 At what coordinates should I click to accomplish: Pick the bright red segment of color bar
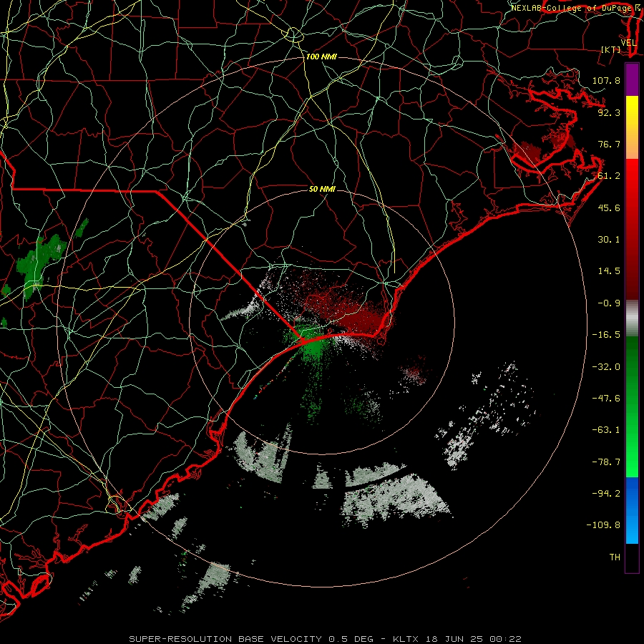point(632,181)
